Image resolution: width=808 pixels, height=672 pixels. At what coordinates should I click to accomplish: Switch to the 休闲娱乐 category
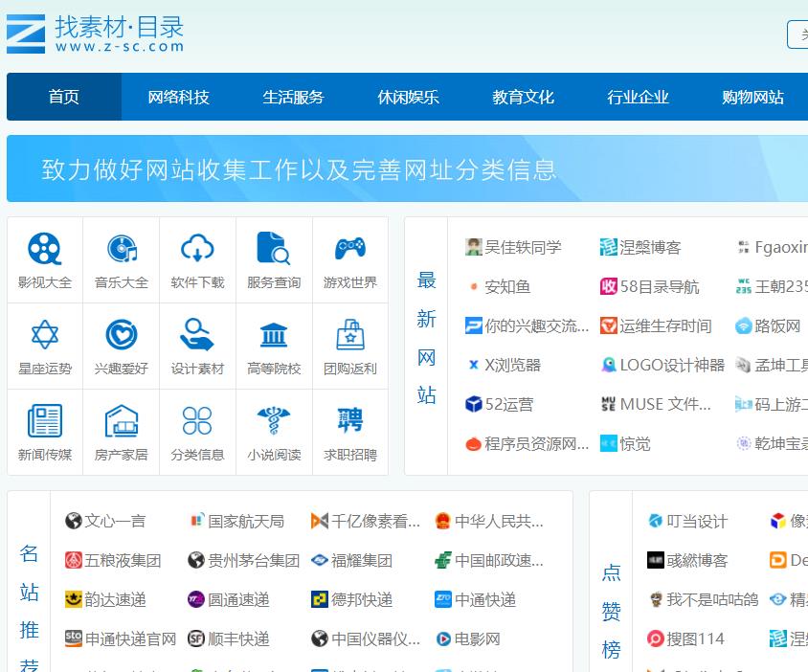pyautogui.click(x=409, y=97)
